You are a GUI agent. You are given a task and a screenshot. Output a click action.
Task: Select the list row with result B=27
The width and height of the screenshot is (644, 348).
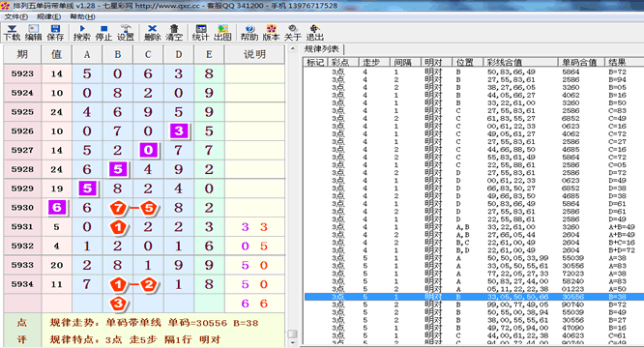(x=474, y=320)
